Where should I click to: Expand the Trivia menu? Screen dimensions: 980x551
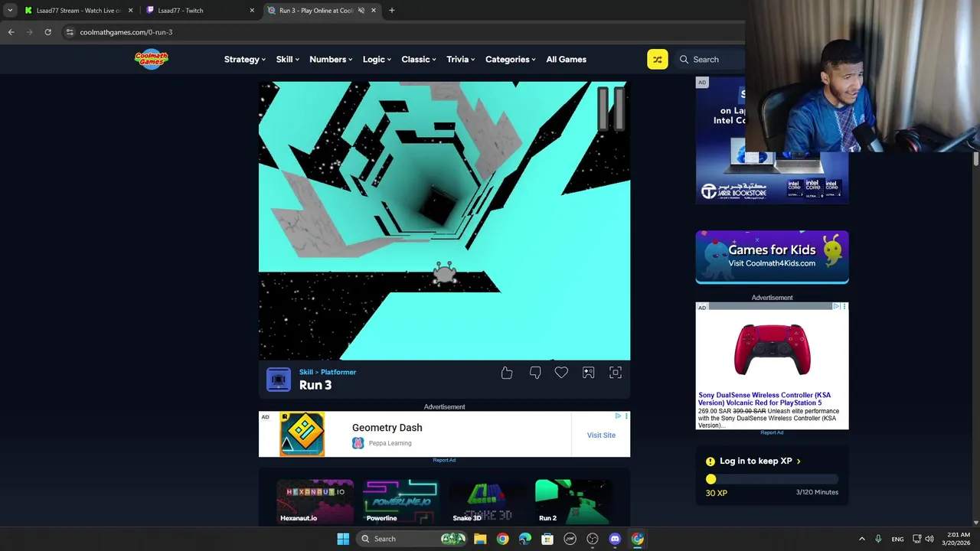pyautogui.click(x=461, y=59)
